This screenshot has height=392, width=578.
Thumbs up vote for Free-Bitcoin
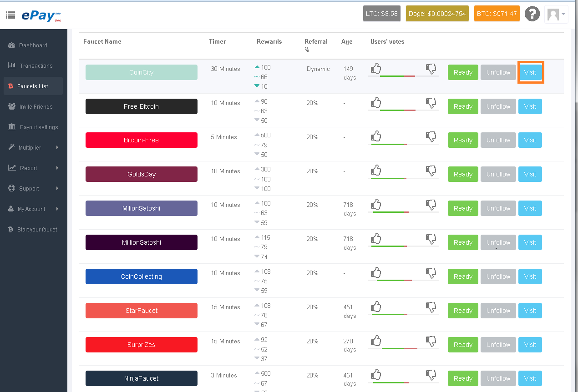[x=376, y=103]
